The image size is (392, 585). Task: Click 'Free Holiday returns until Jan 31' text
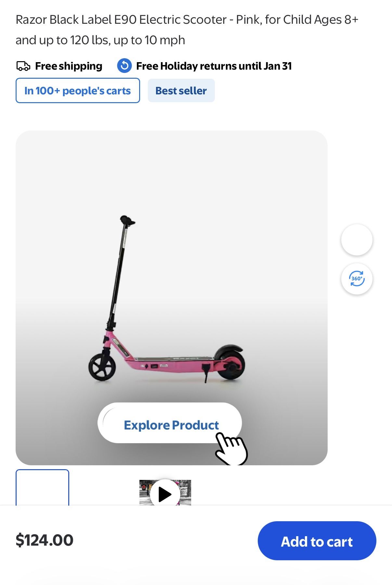(x=214, y=66)
